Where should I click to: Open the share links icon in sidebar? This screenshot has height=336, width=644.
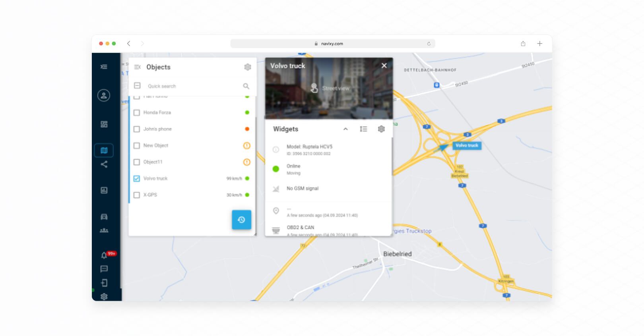pyautogui.click(x=104, y=164)
